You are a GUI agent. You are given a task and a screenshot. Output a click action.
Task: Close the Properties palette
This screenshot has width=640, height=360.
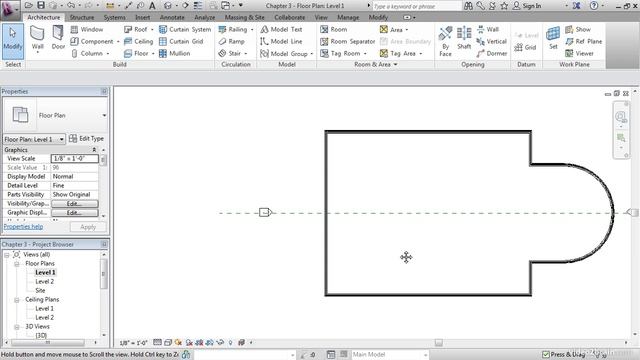tap(104, 91)
